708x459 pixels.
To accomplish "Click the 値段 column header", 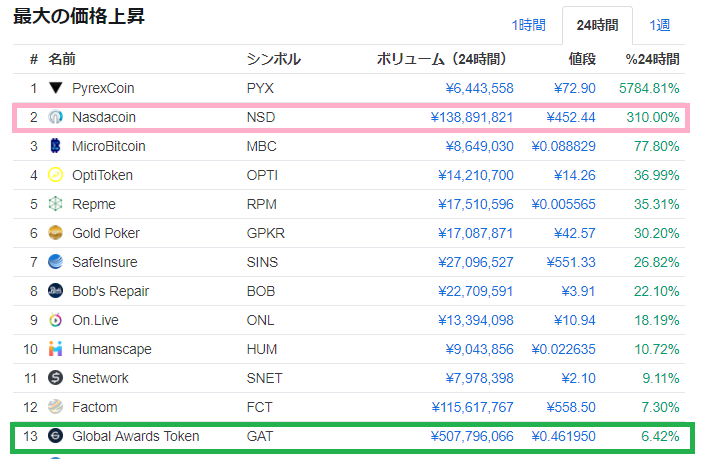I will click(582, 59).
